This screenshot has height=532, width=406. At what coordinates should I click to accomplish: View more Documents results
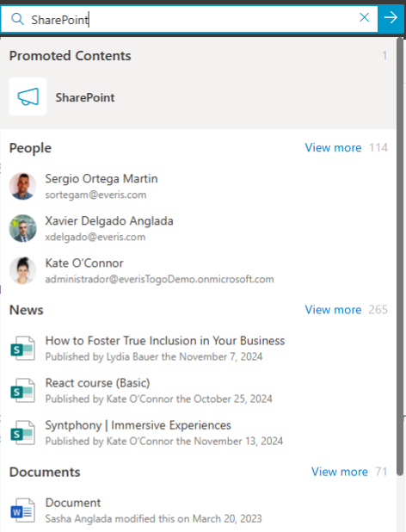(x=340, y=472)
